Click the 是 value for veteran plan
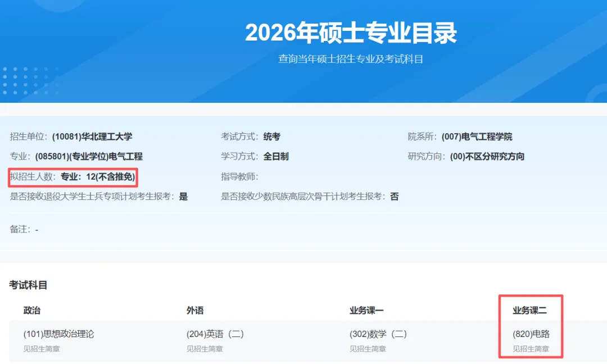This screenshot has height=364, width=607. (x=183, y=197)
